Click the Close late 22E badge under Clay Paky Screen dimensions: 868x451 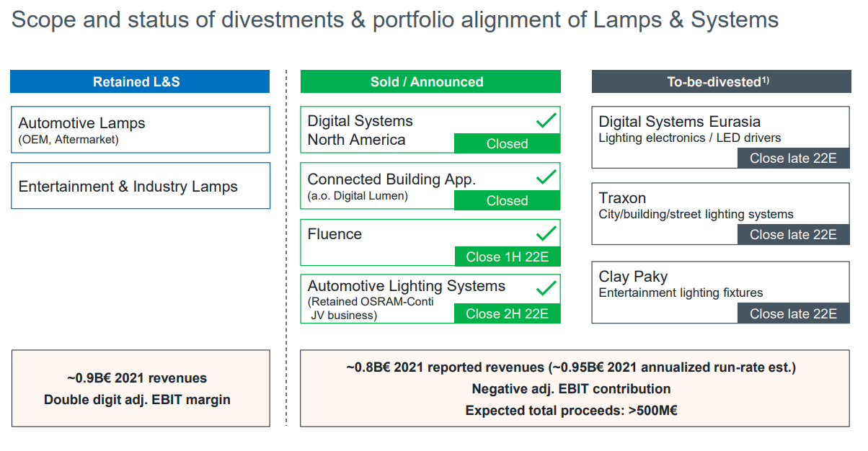(x=793, y=313)
